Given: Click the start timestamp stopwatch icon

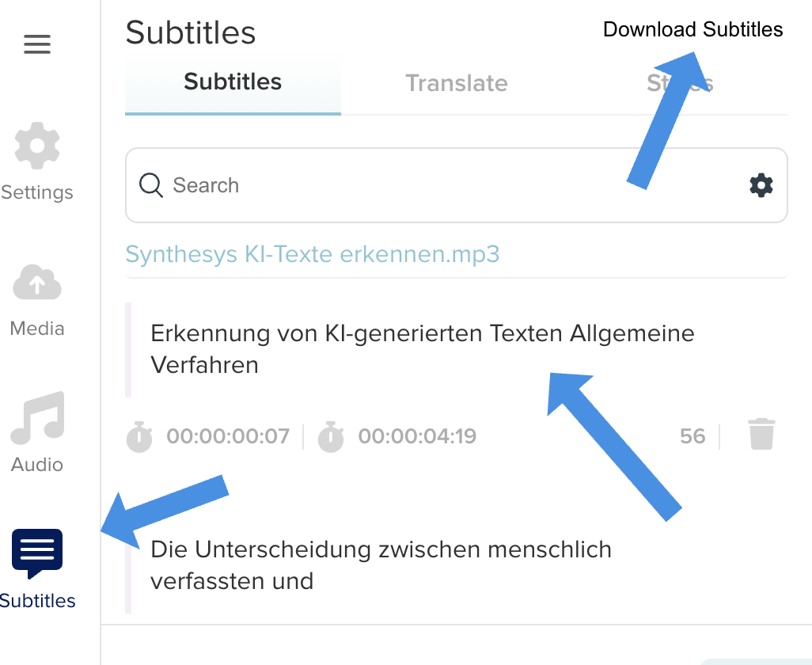Looking at the screenshot, I should tap(139, 436).
